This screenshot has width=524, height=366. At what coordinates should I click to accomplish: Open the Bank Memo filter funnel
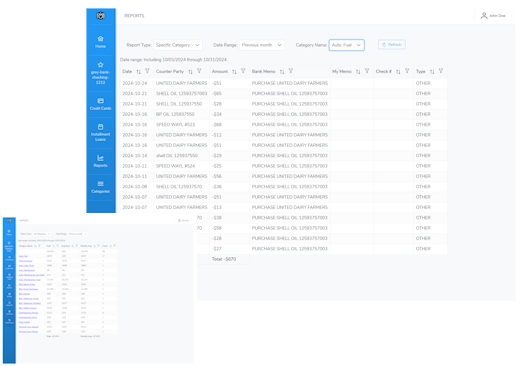pos(291,71)
